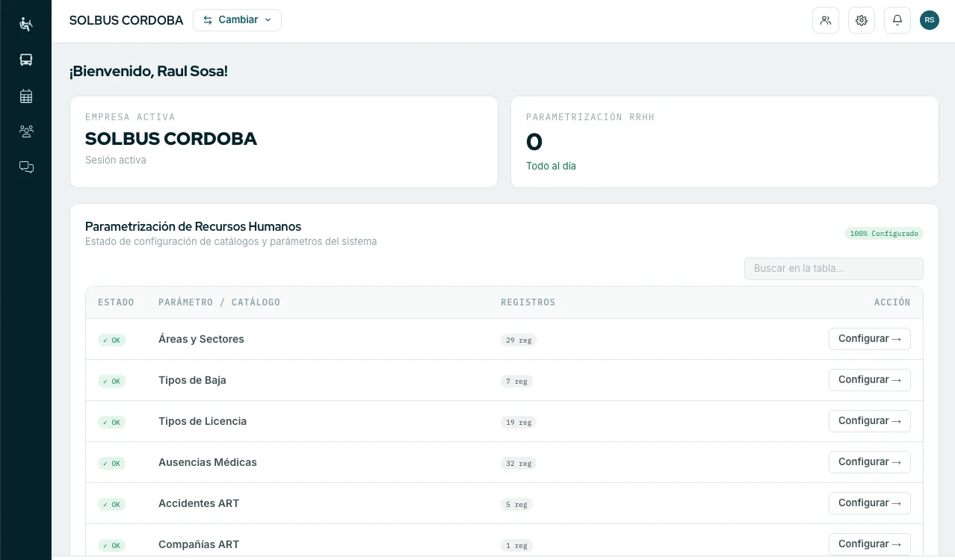Open the calendar icon in the sidebar

pyautogui.click(x=26, y=96)
